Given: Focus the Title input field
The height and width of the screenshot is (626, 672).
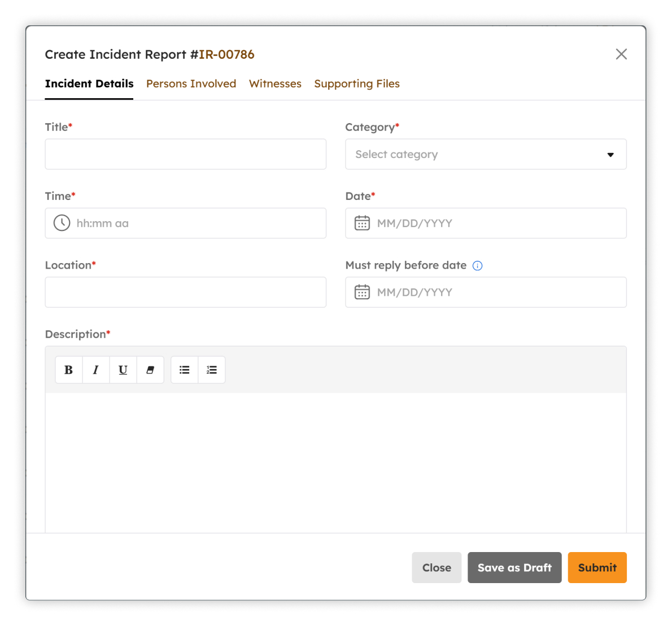Looking at the screenshot, I should click(x=186, y=154).
